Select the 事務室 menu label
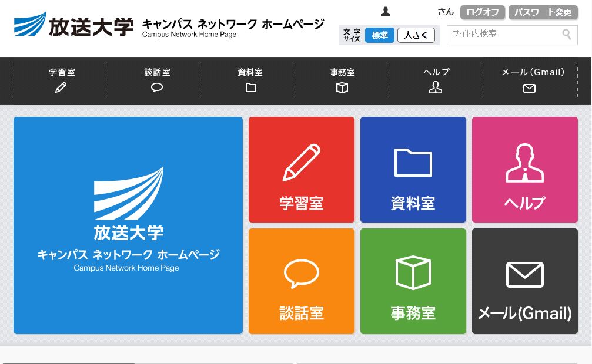592x364 pixels. [x=342, y=72]
